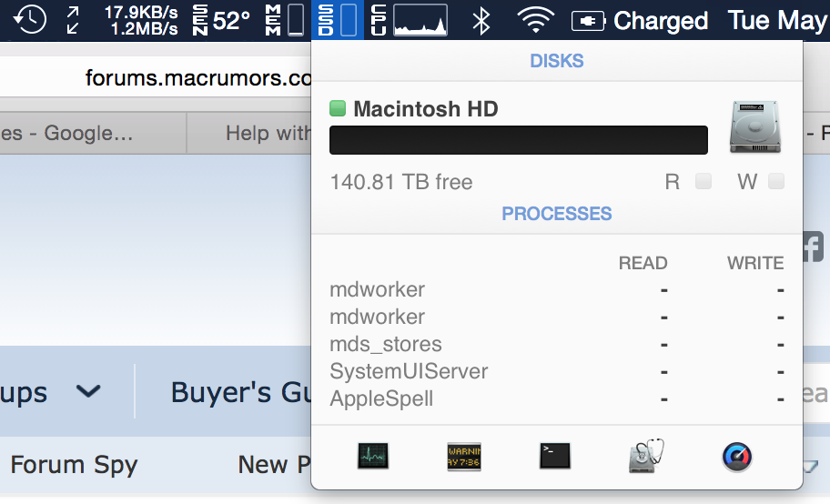The image size is (830, 504).
Task: Switch to the Help with browser tab
Action: pyautogui.click(x=249, y=133)
